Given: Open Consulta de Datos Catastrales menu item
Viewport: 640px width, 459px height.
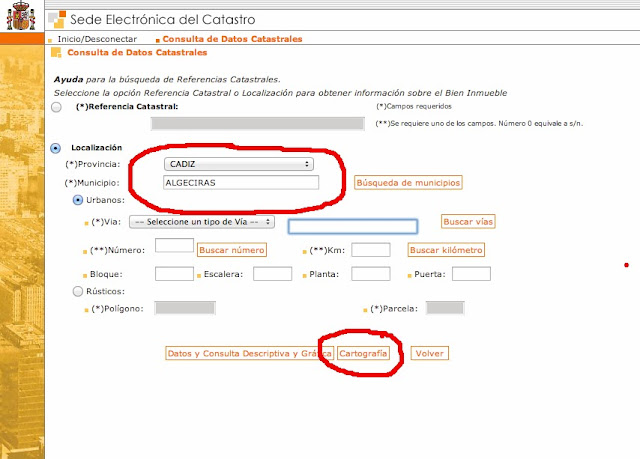Looking at the screenshot, I should 232,39.
